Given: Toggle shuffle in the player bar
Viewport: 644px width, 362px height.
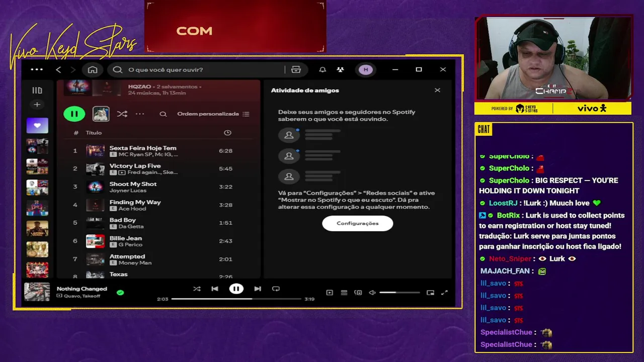Looking at the screenshot, I should coord(197,289).
